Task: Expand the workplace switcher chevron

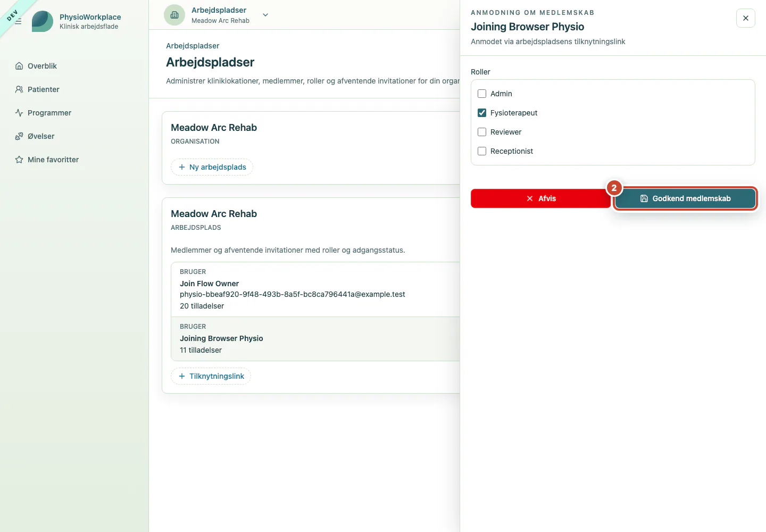Action: 265,15
